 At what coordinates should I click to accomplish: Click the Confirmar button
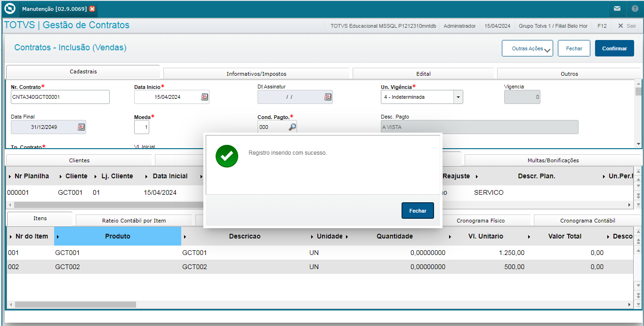(614, 48)
